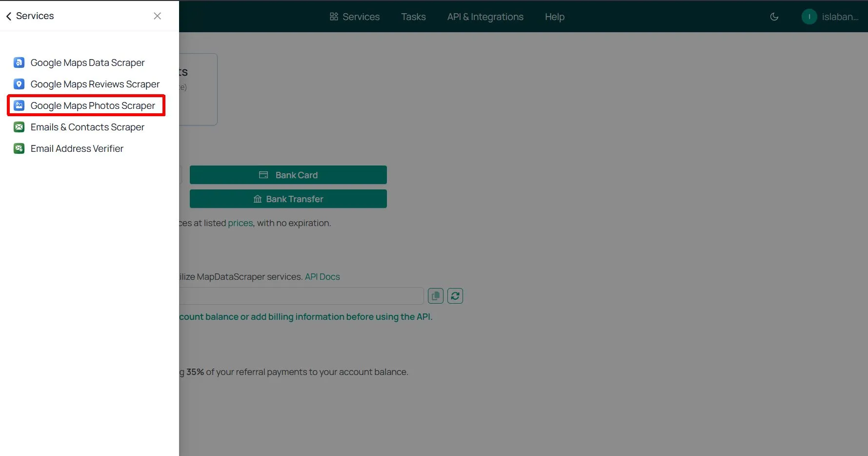Toggle dark mode with moon icon
868x456 pixels.
coord(774,17)
